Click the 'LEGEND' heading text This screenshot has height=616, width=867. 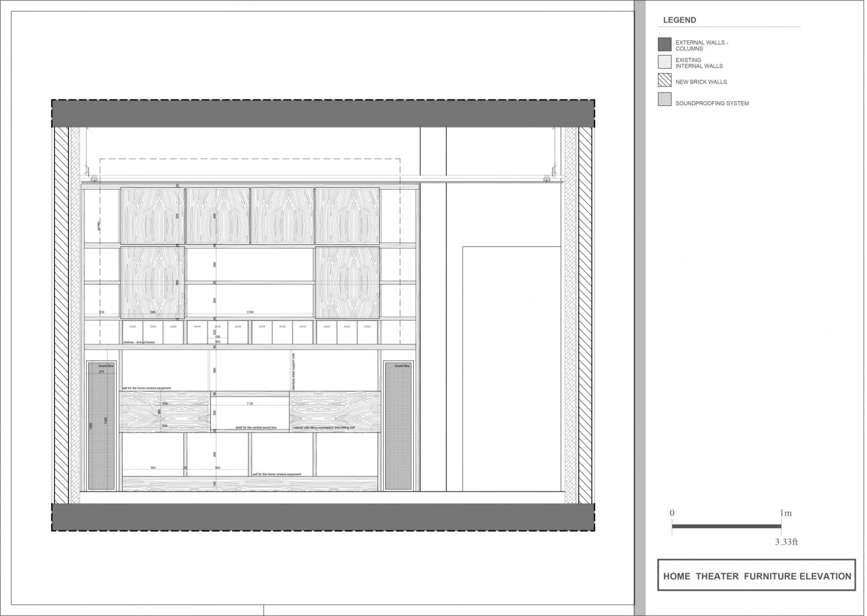(x=679, y=20)
